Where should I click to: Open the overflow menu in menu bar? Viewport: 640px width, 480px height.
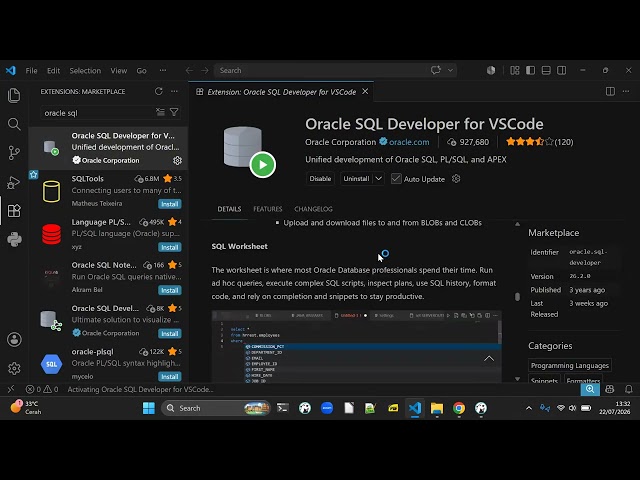click(163, 71)
